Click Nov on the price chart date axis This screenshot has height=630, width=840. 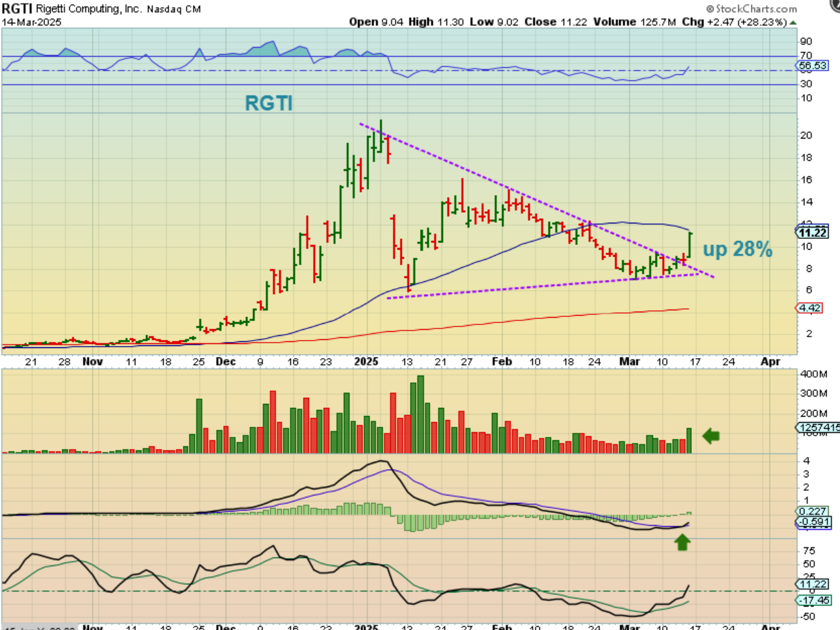pos(92,361)
